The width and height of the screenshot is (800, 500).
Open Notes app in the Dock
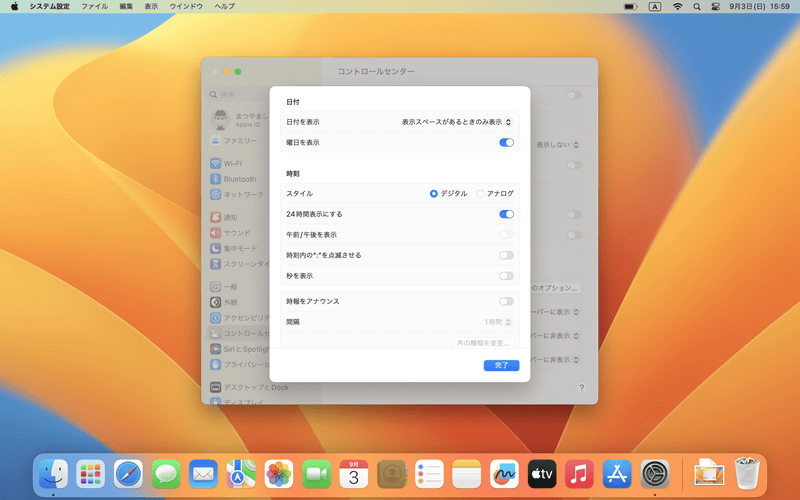click(x=466, y=474)
